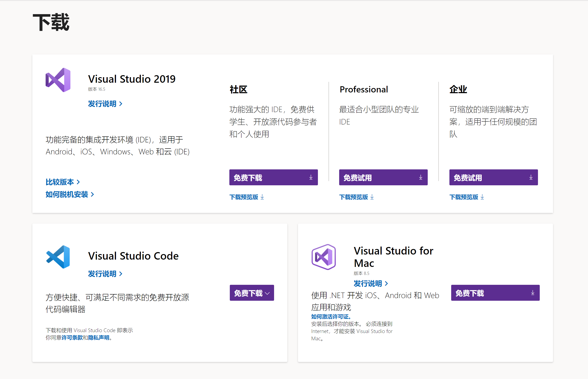Click the download arrow on Professional 免费试用 button
The height and width of the screenshot is (379, 588).
[x=420, y=177]
